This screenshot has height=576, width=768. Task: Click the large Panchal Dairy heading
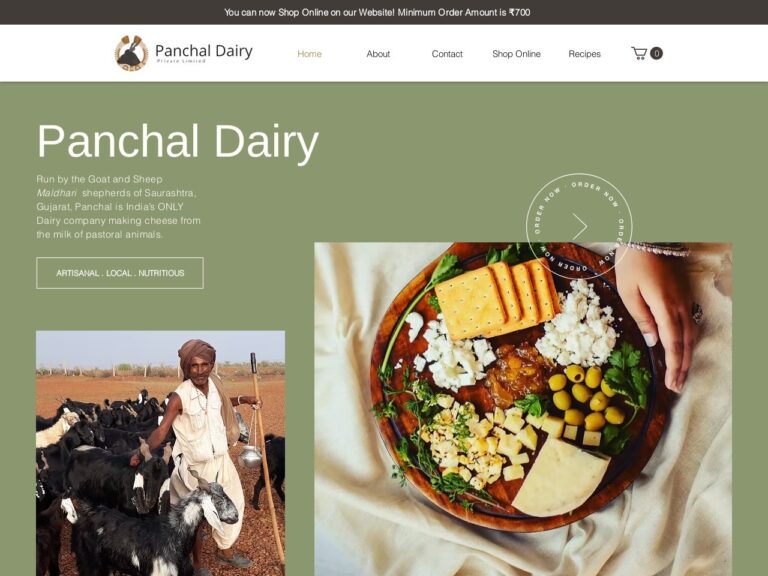click(178, 141)
